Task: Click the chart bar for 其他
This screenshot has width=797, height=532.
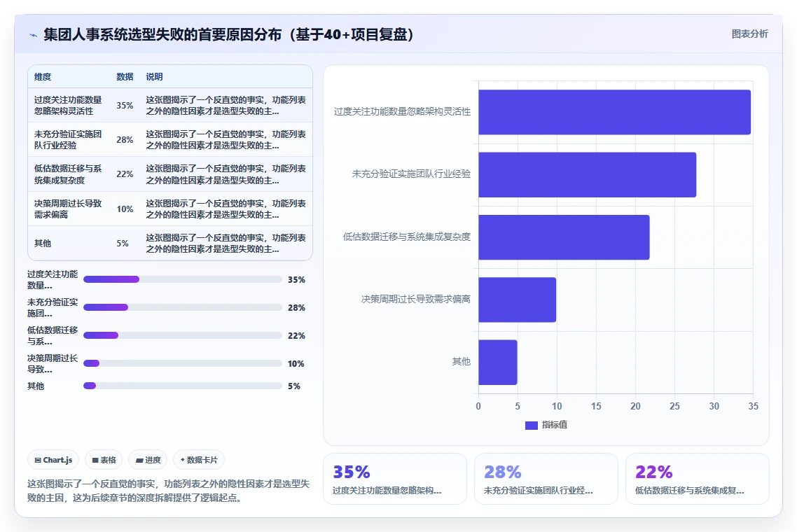Action: [x=498, y=363]
